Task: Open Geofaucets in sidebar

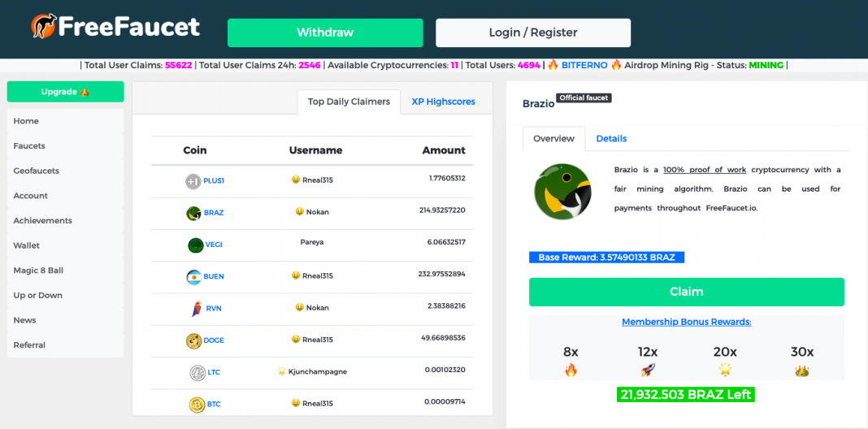Action: pos(65,171)
